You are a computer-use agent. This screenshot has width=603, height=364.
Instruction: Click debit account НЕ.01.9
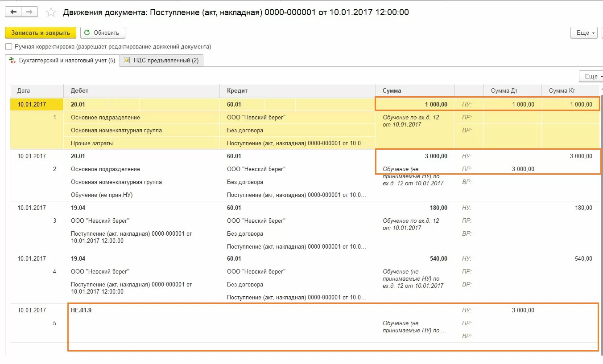[x=81, y=310]
